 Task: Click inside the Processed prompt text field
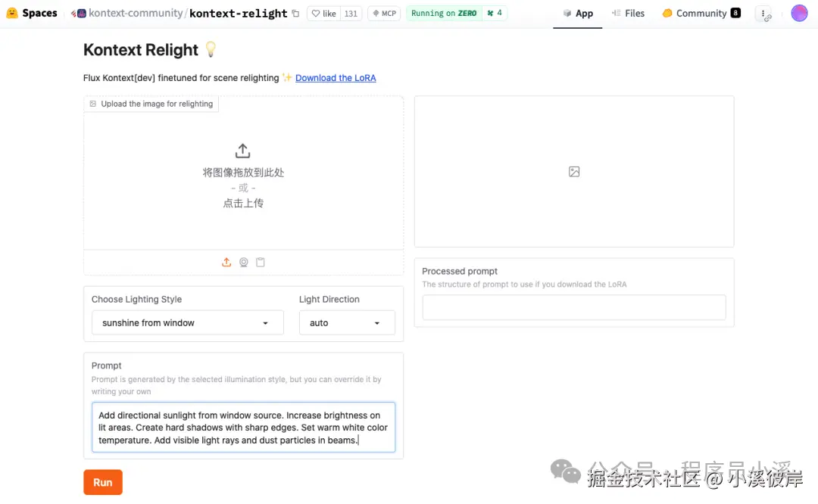(573, 307)
